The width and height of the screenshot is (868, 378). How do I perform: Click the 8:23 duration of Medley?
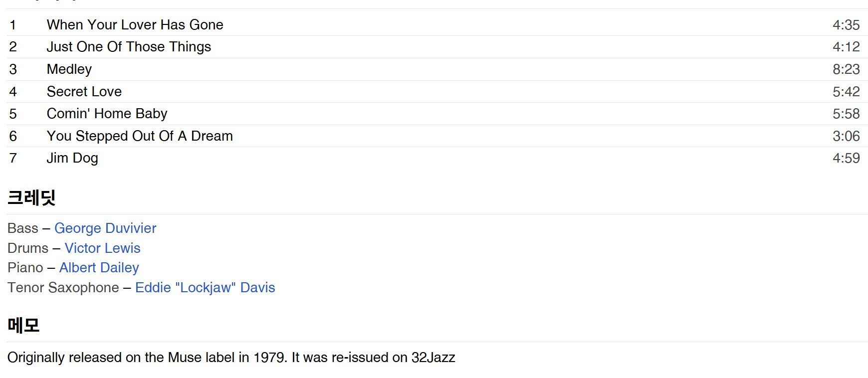846,69
